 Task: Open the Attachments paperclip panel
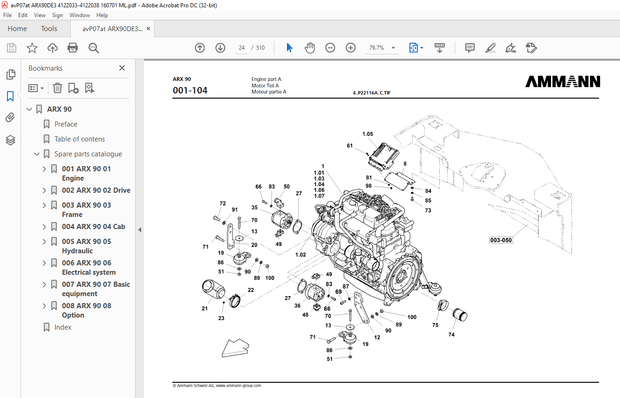coord(11,118)
